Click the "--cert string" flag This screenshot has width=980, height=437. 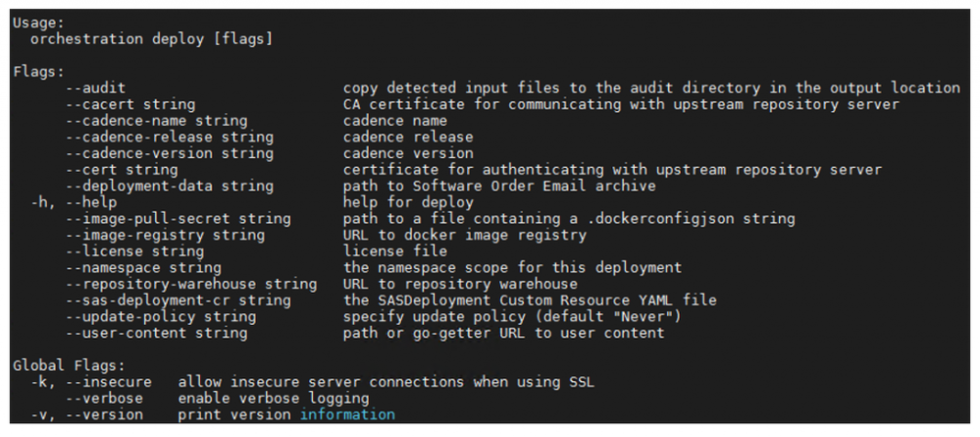click(x=122, y=170)
